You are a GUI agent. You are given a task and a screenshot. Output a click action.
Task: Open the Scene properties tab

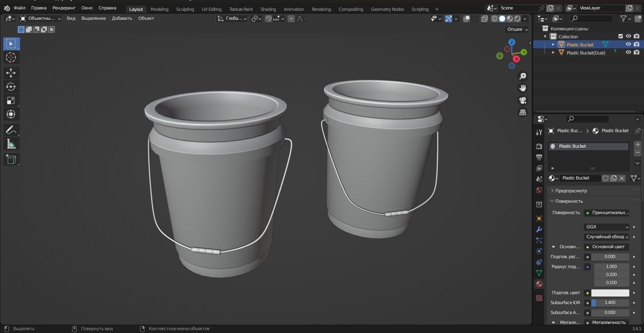[x=539, y=179]
